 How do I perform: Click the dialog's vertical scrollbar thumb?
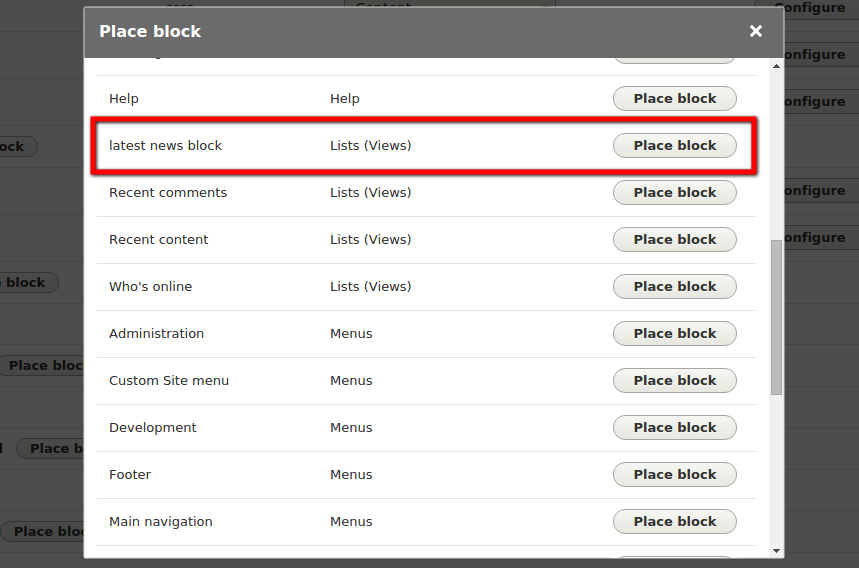(x=776, y=317)
